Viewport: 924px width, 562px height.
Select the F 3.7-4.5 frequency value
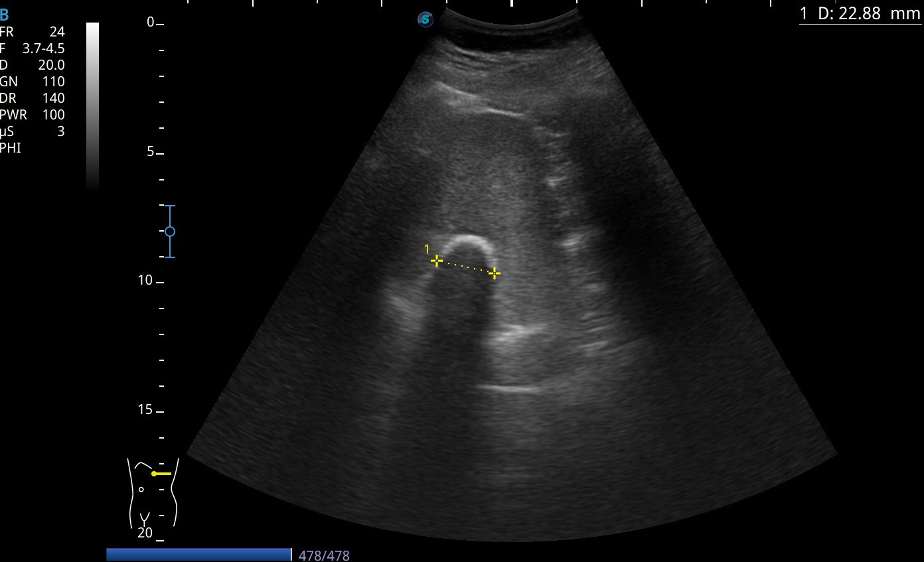tap(33, 48)
